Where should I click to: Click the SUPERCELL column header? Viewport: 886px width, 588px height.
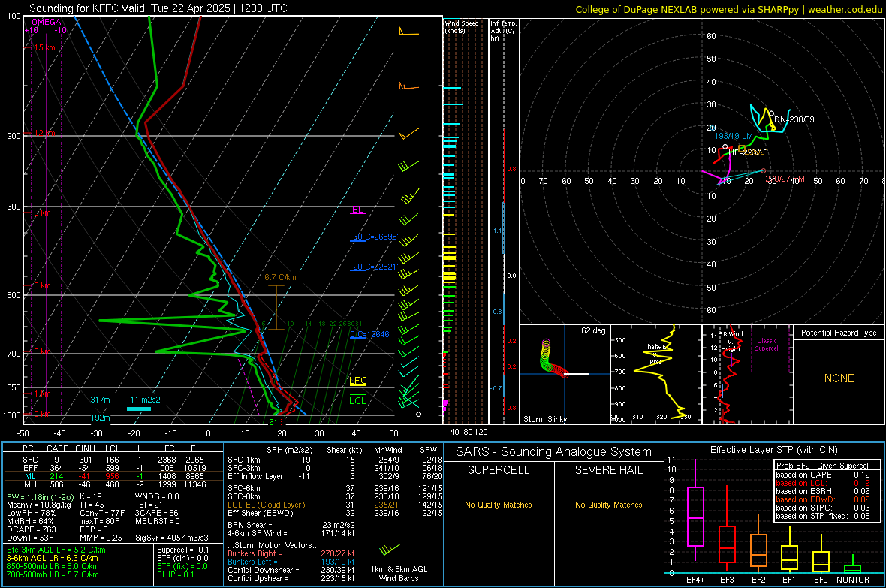pyautogui.click(x=499, y=470)
